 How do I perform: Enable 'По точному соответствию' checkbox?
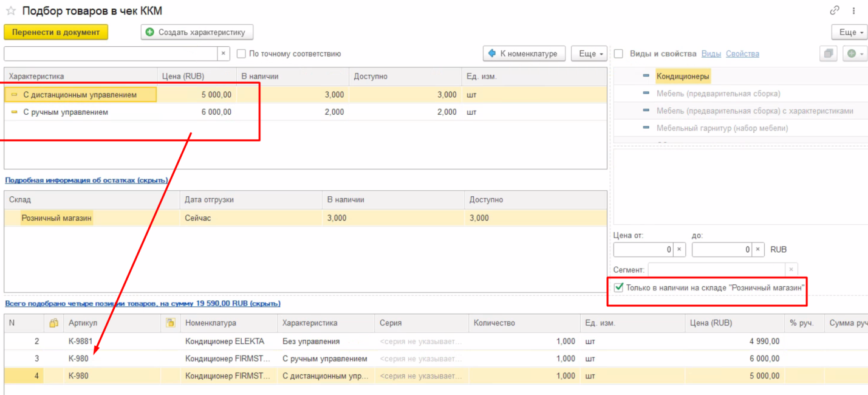pyautogui.click(x=241, y=53)
